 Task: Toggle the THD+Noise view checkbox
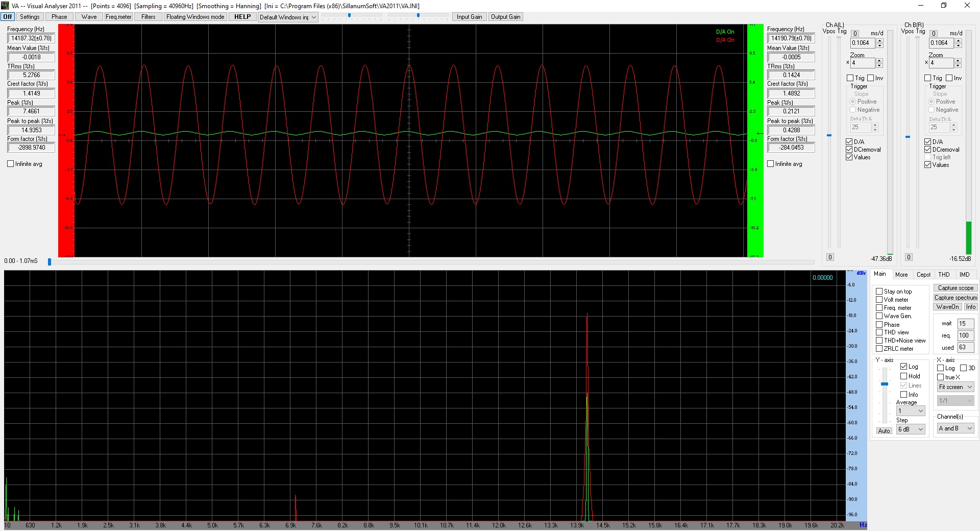879,341
